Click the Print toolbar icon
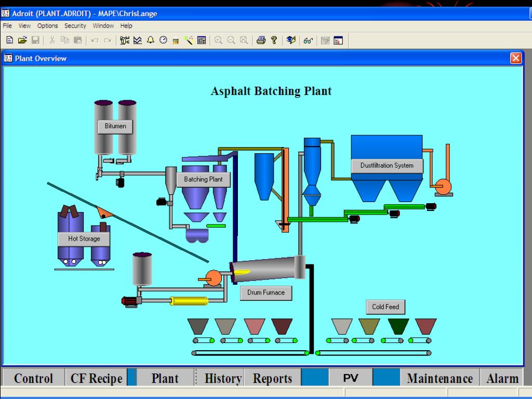The image size is (532, 399). point(260,40)
